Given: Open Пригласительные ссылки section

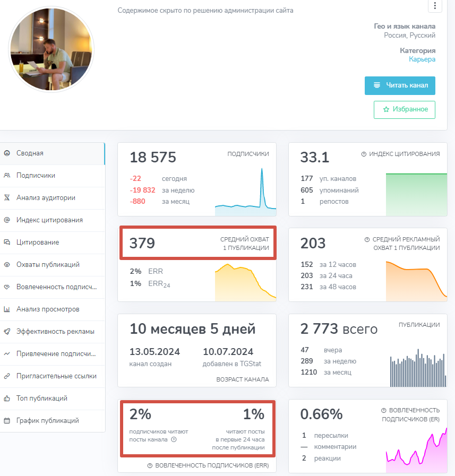Looking at the screenshot, I should [52, 376].
